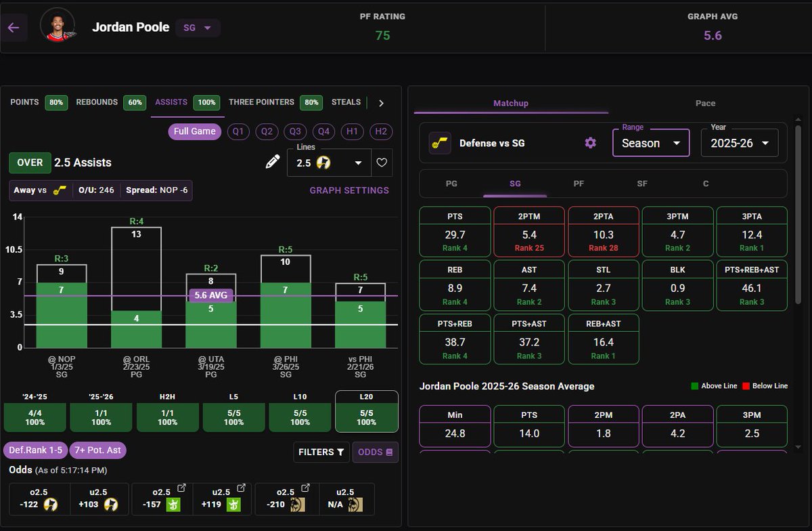Open the Lines 2.5 dropdown
This screenshot has width=812, height=531.
[329, 163]
